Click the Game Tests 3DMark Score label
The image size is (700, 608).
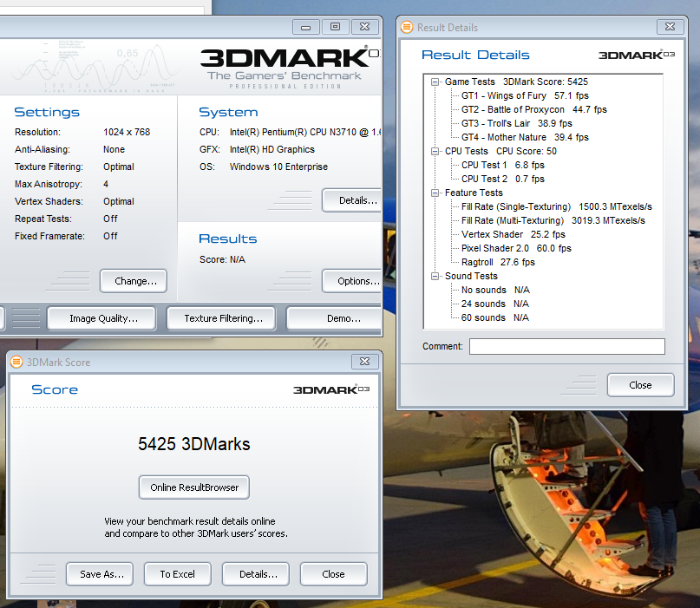516,82
